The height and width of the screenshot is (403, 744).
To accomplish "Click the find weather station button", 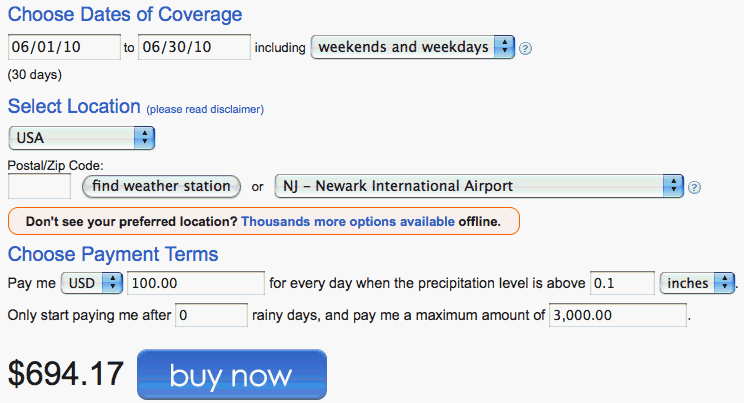I will [x=161, y=186].
